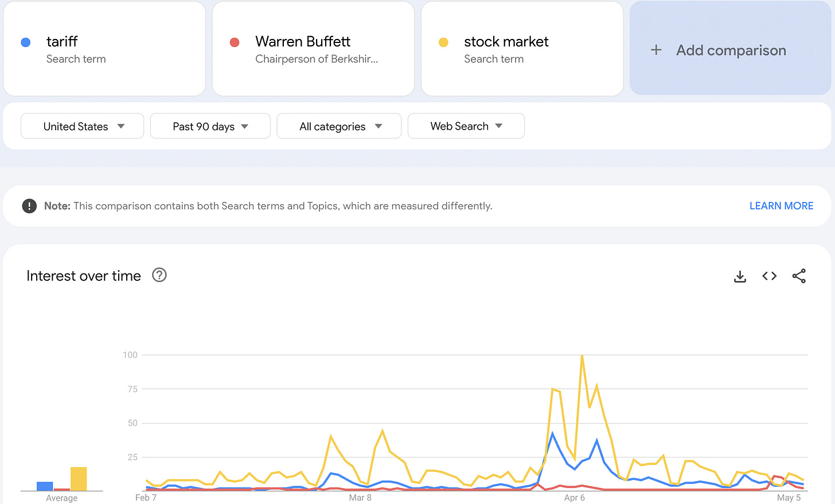This screenshot has width=835, height=504.
Task: Change the Web Search type dropdown
Action: point(466,126)
